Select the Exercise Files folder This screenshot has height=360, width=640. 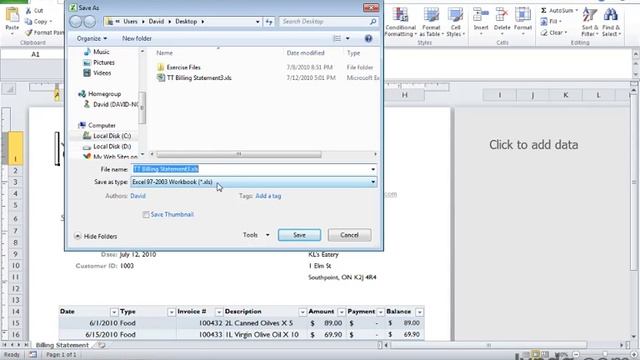(183, 67)
